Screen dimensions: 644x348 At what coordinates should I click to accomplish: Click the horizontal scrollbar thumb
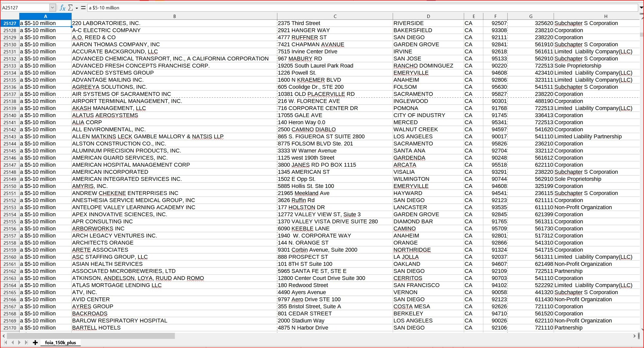click(x=90, y=336)
